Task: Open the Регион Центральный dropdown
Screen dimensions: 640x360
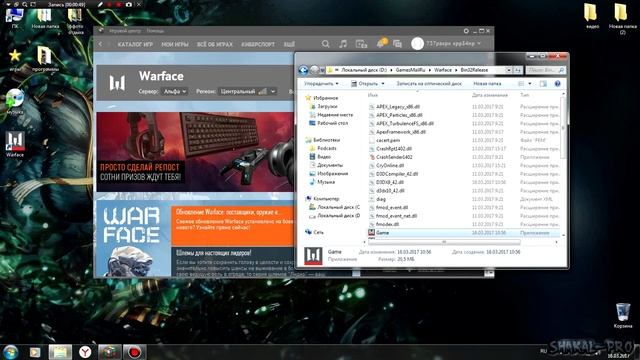Action: pos(247,91)
